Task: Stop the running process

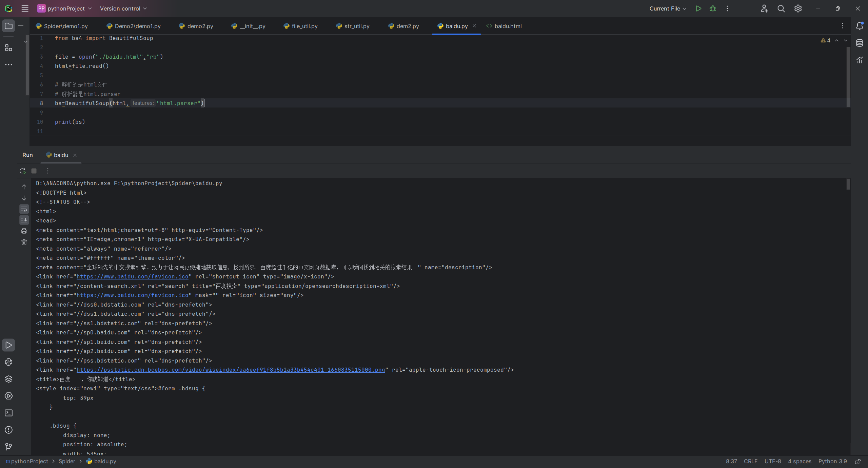Action: tap(34, 171)
